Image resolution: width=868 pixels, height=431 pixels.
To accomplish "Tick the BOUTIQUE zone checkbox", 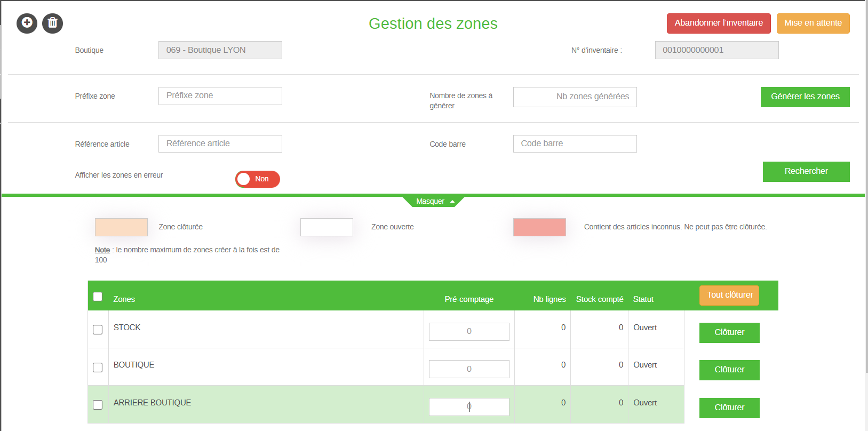I will [x=98, y=368].
